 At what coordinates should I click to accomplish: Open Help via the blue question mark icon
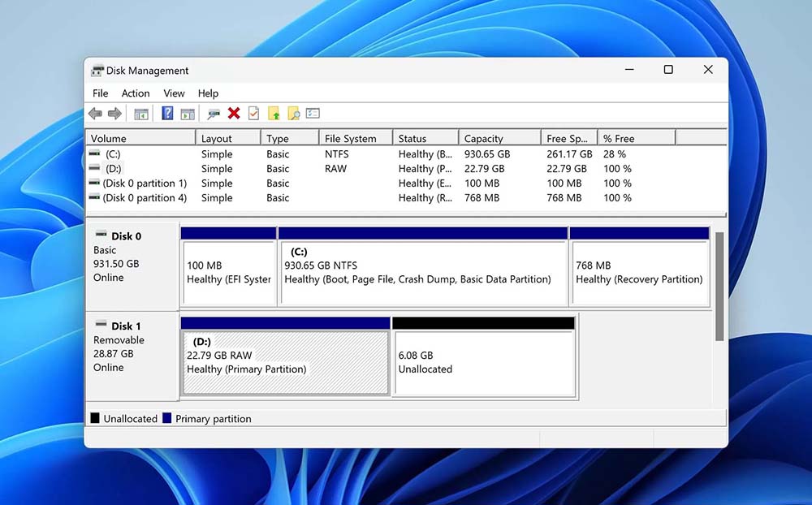click(167, 114)
